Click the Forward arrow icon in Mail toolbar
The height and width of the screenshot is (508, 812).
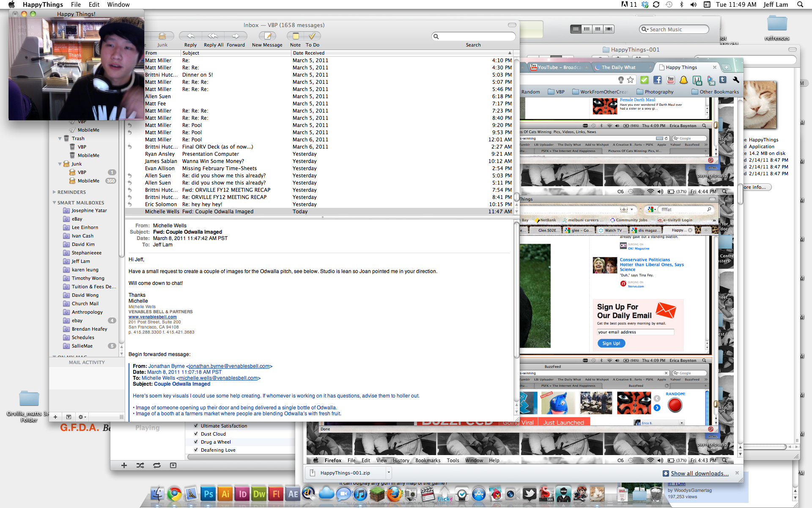tap(236, 36)
